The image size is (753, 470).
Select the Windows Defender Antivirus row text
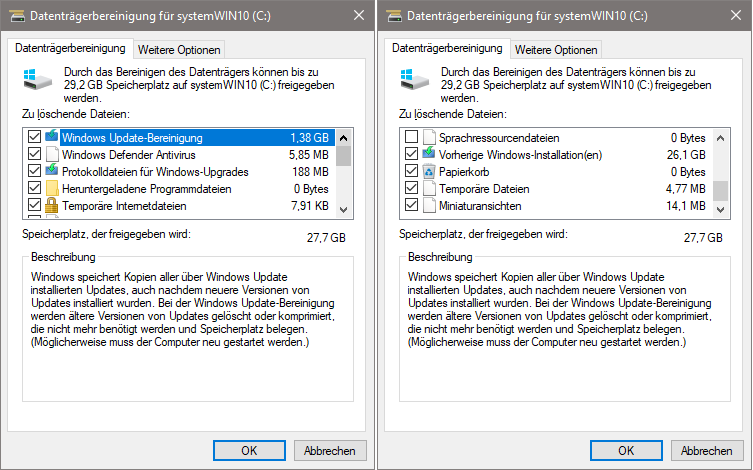pos(129,155)
